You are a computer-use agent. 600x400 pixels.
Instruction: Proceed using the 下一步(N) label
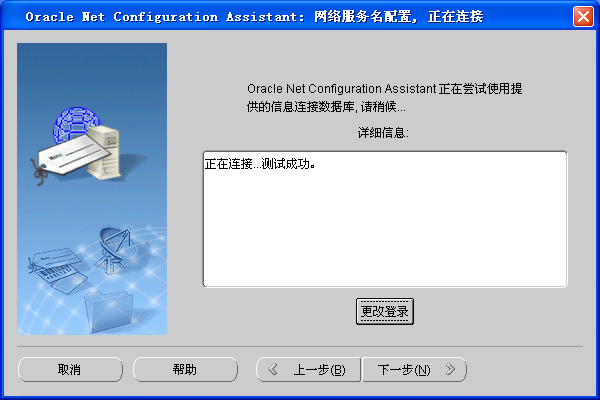pyautogui.click(x=404, y=370)
